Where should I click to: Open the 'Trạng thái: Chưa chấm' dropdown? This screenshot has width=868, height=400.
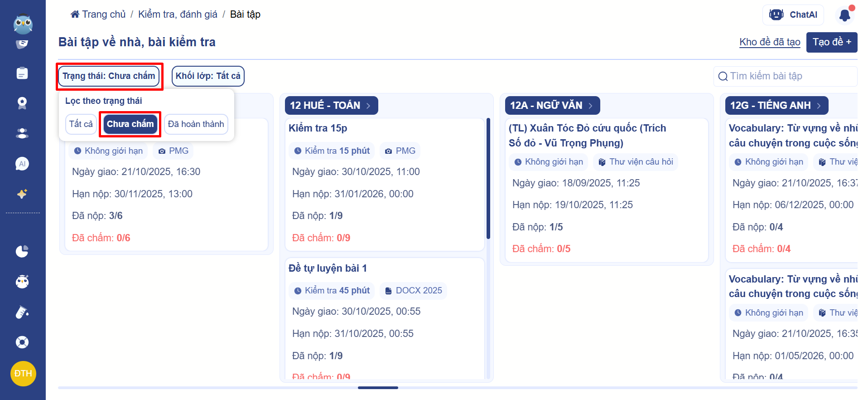[x=109, y=76]
